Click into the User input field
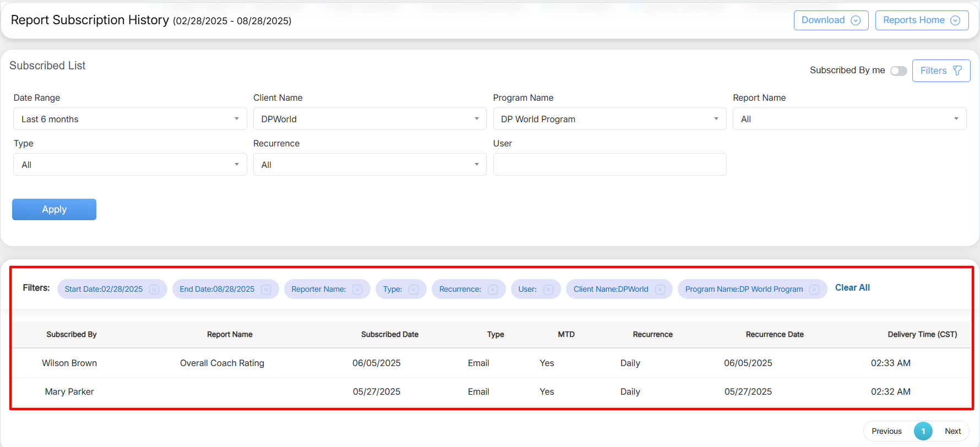980x447 pixels. click(x=609, y=165)
